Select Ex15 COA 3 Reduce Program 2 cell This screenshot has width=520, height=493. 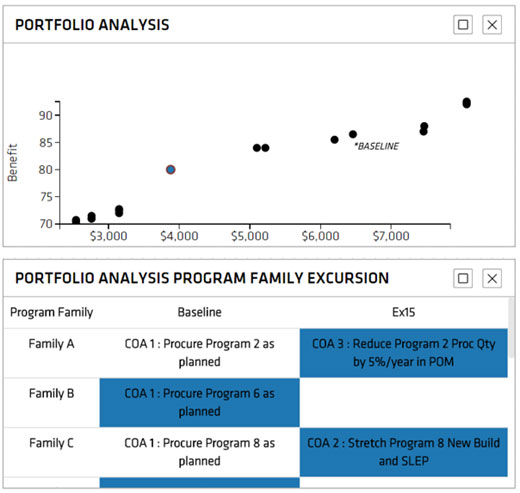pyautogui.click(x=404, y=353)
